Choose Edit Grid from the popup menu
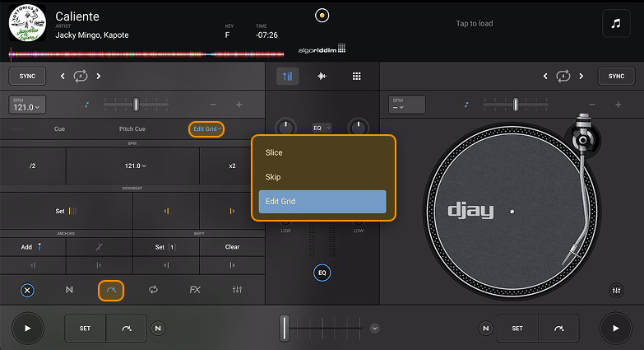Screen dimensions: 644x350 [x=322, y=202]
